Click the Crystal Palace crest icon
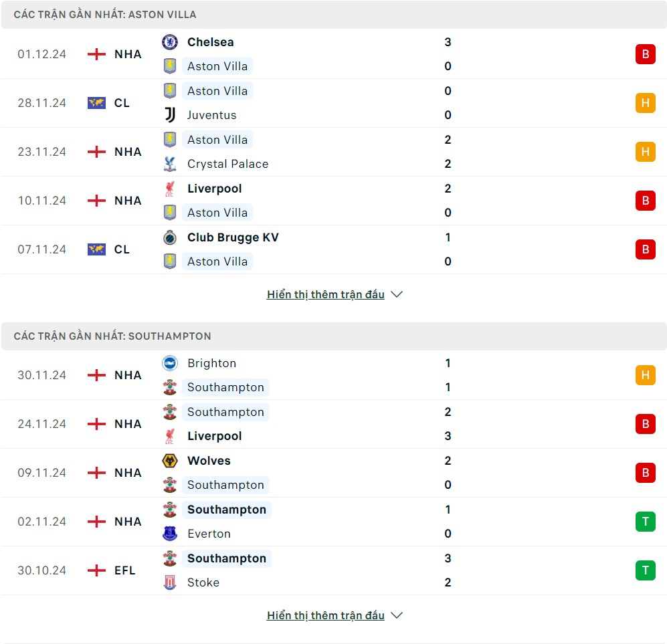 (x=170, y=164)
